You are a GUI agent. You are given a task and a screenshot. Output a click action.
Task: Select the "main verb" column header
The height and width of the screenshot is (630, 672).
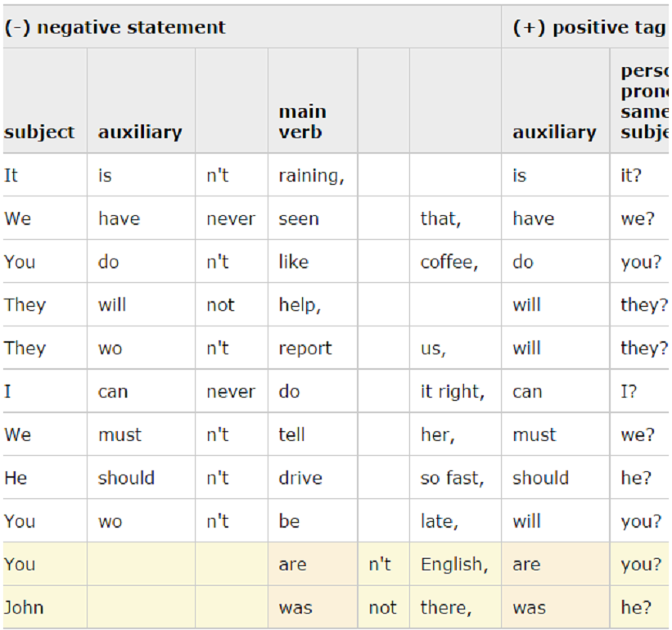pos(302,121)
